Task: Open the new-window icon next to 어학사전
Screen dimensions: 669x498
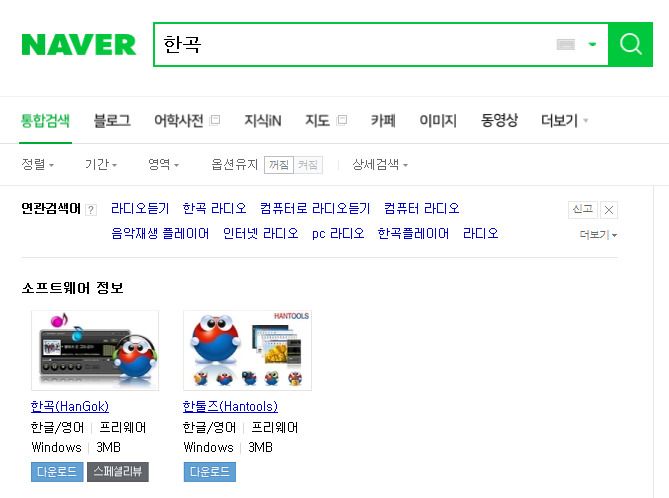Action: (x=215, y=120)
